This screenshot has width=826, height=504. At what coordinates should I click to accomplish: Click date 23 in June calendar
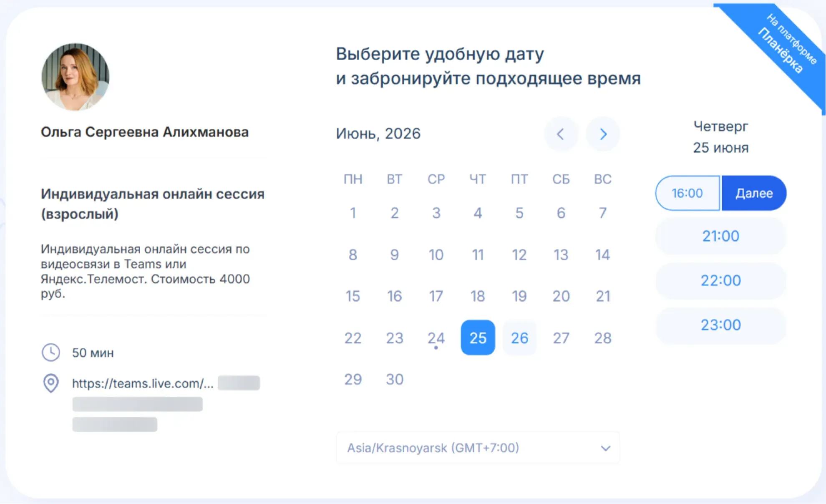click(395, 338)
